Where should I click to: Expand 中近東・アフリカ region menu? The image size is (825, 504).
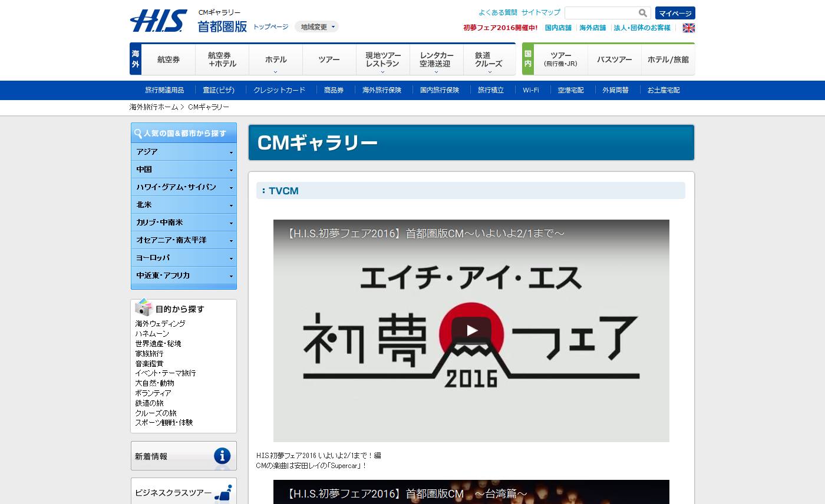(184, 276)
